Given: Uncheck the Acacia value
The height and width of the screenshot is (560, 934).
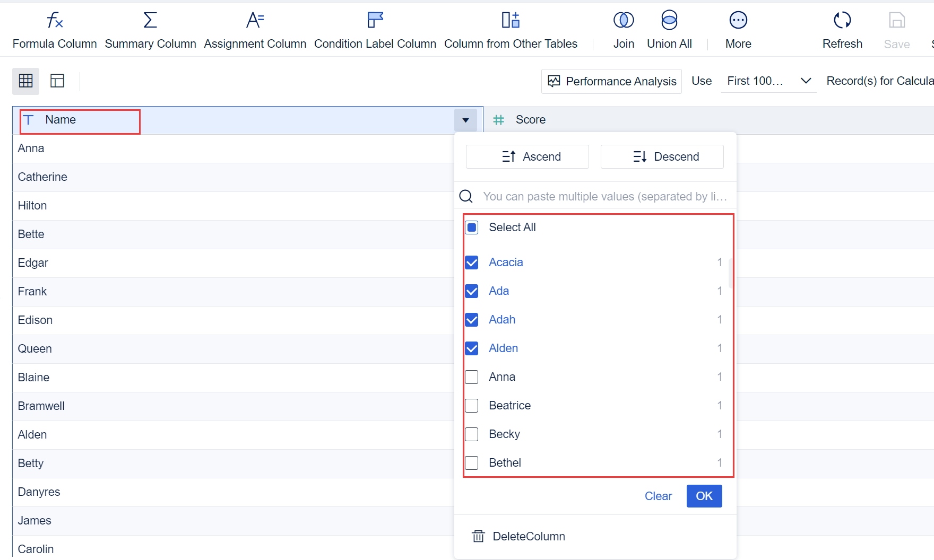Looking at the screenshot, I should point(472,262).
